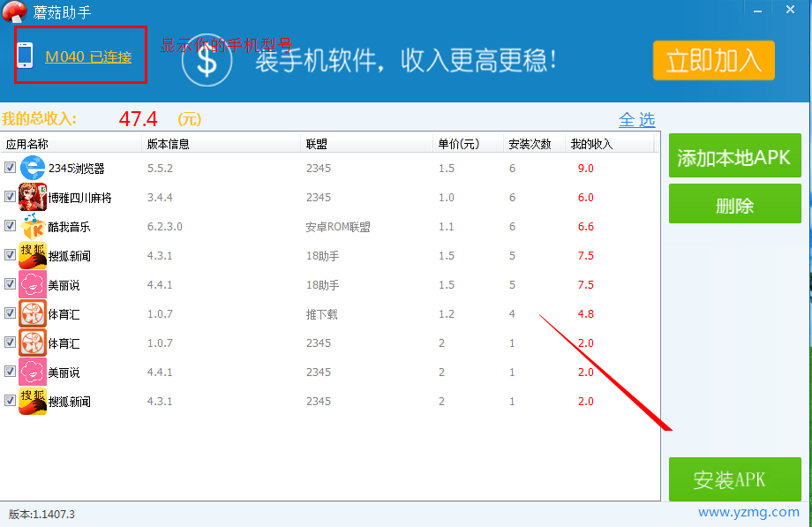Image resolution: width=812 pixels, height=527 pixels.
Task: Click version 3.4.4 cell
Action: (160, 198)
